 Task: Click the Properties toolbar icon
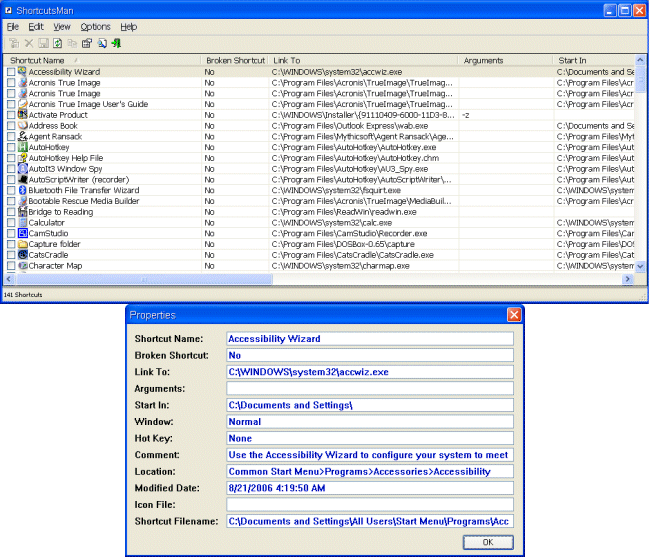[87, 43]
